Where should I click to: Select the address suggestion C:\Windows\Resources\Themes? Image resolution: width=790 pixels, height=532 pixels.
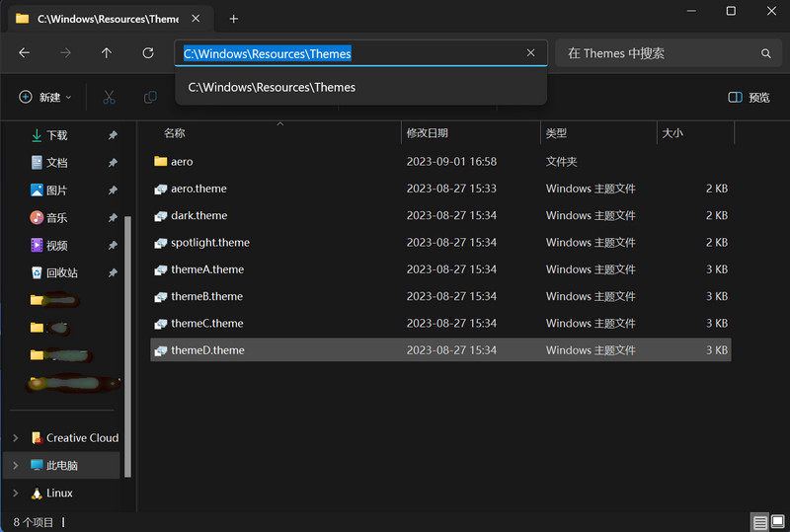pyautogui.click(x=272, y=87)
